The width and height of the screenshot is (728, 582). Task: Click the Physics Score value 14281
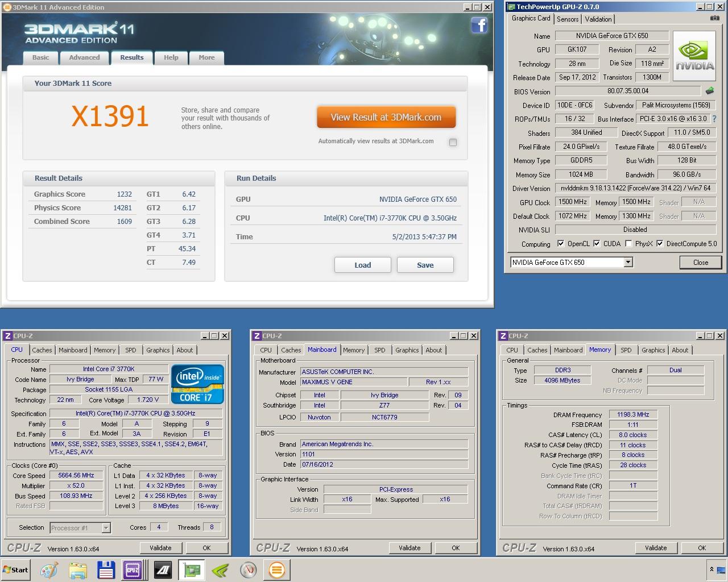tap(122, 208)
